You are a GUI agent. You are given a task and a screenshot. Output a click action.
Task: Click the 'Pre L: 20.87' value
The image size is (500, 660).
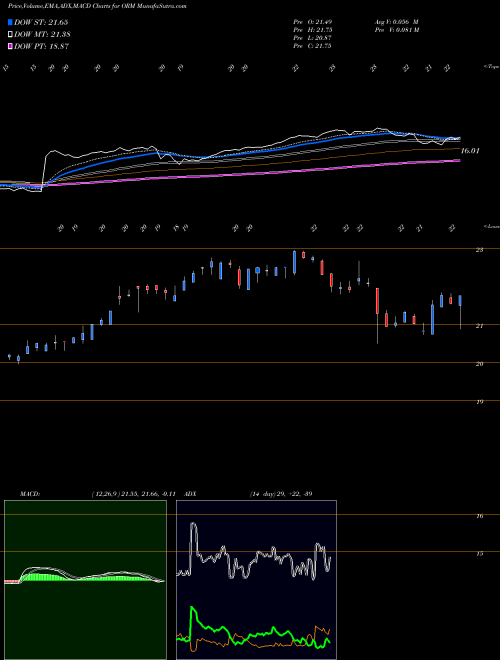pos(312,38)
